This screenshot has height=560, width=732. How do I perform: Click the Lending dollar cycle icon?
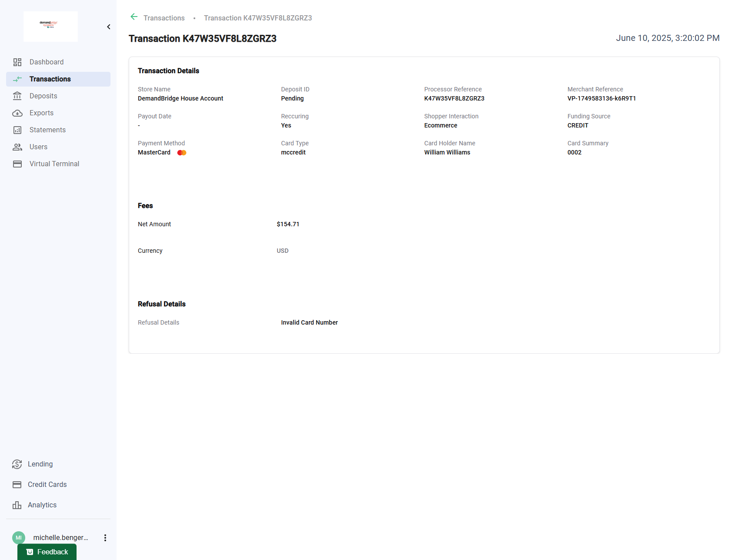click(x=17, y=464)
